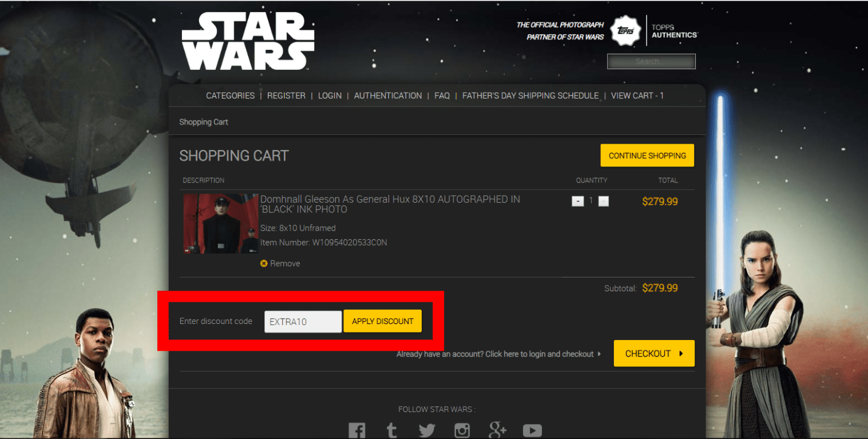
Task: Open Father's Day Shipping Schedule
Action: [x=530, y=96]
